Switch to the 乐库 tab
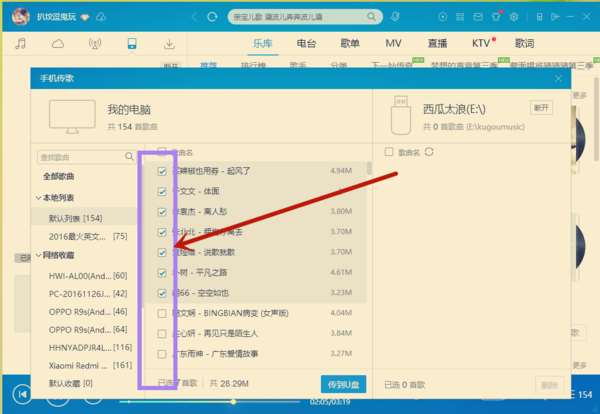 pos(262,43)
